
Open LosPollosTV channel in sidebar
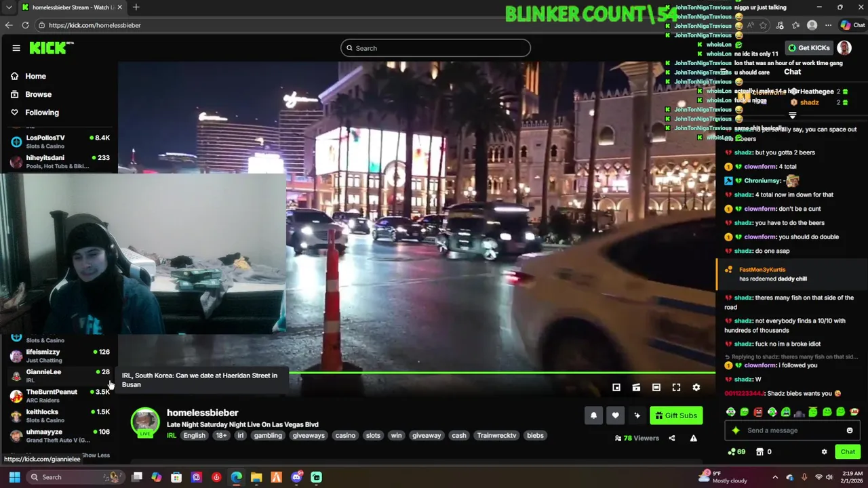pyautogui.click(x=60, y=142)
